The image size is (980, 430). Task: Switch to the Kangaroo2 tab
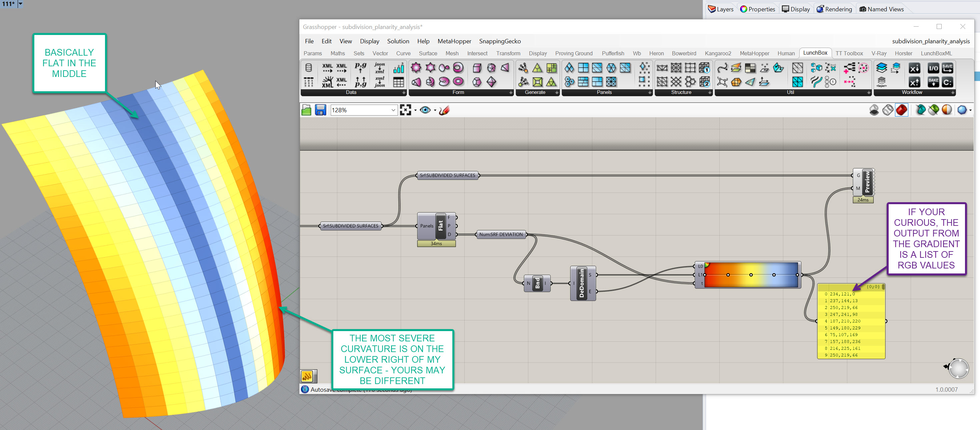point(717,53)
